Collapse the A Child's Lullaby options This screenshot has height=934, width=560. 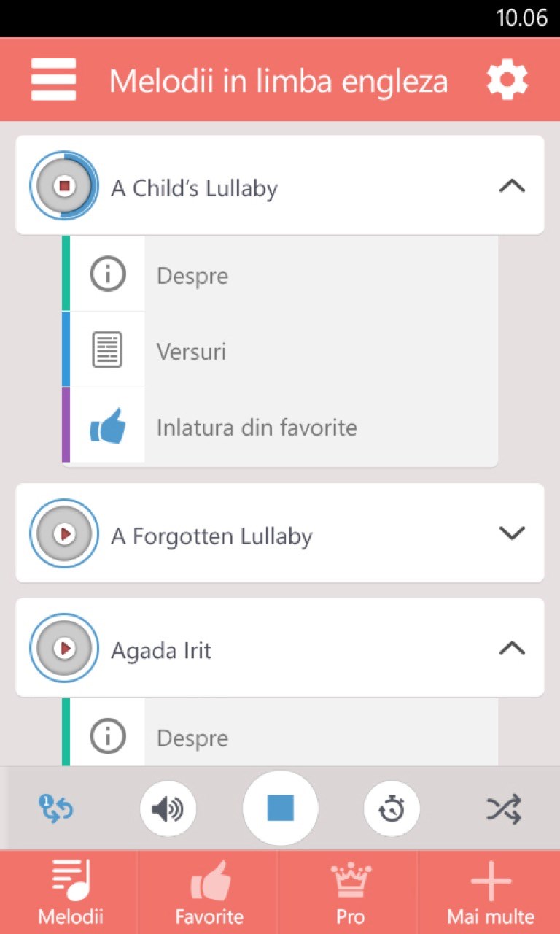point(512,186)
